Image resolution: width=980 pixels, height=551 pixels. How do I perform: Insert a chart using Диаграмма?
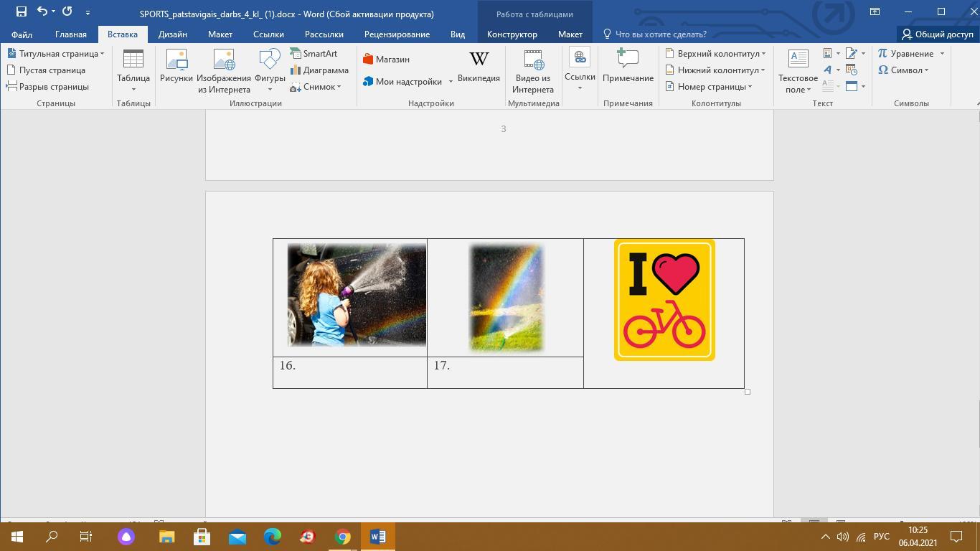[x=319, y=70]
